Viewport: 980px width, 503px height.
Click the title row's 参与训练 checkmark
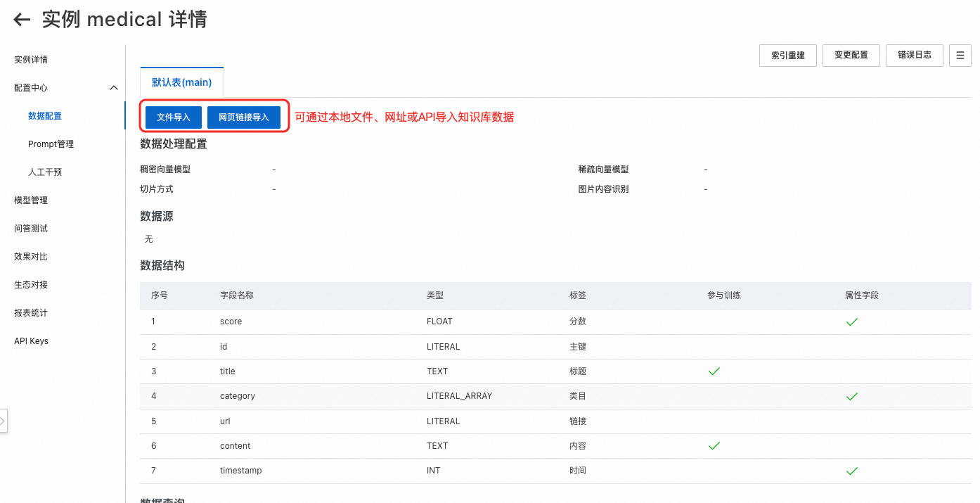714,371
